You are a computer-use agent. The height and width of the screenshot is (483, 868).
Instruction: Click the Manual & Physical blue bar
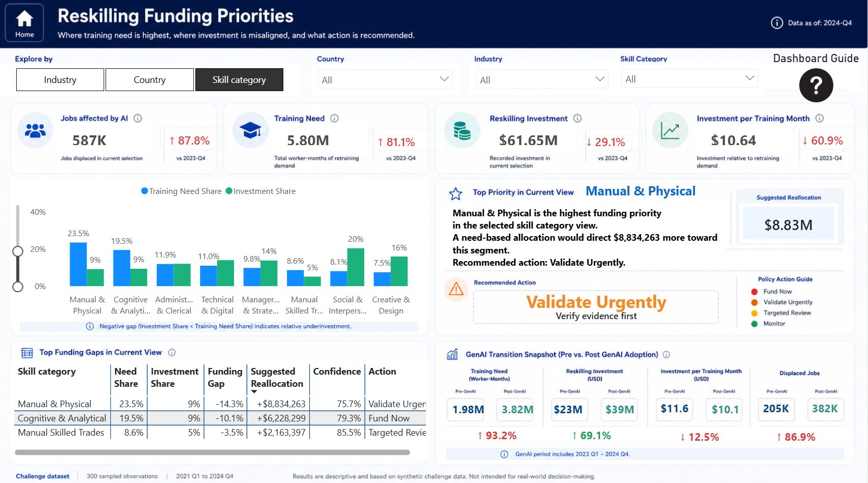(x=78, y=264)
